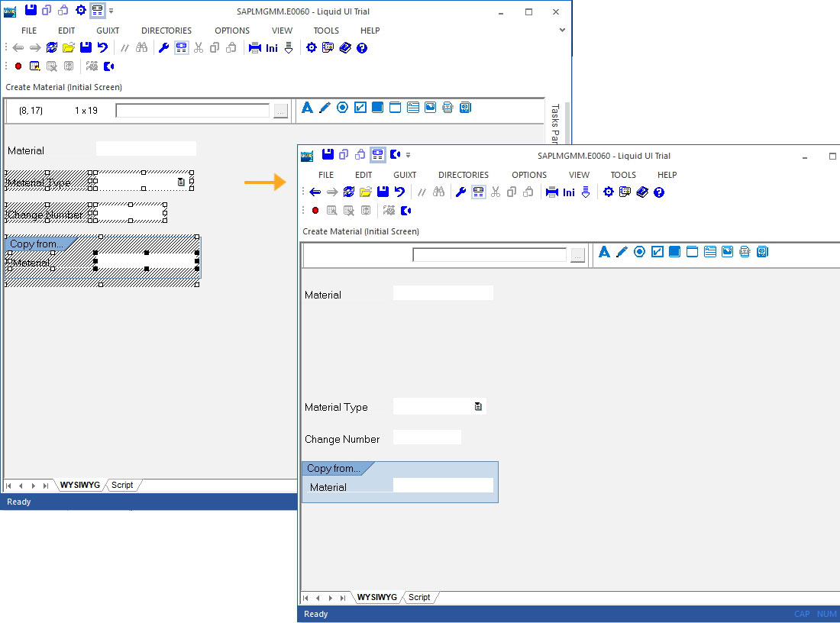The width and height of the screenshot is (840, 623).
Task: Open the OPTIONS menu in the front window
Action: coord(528,175)
